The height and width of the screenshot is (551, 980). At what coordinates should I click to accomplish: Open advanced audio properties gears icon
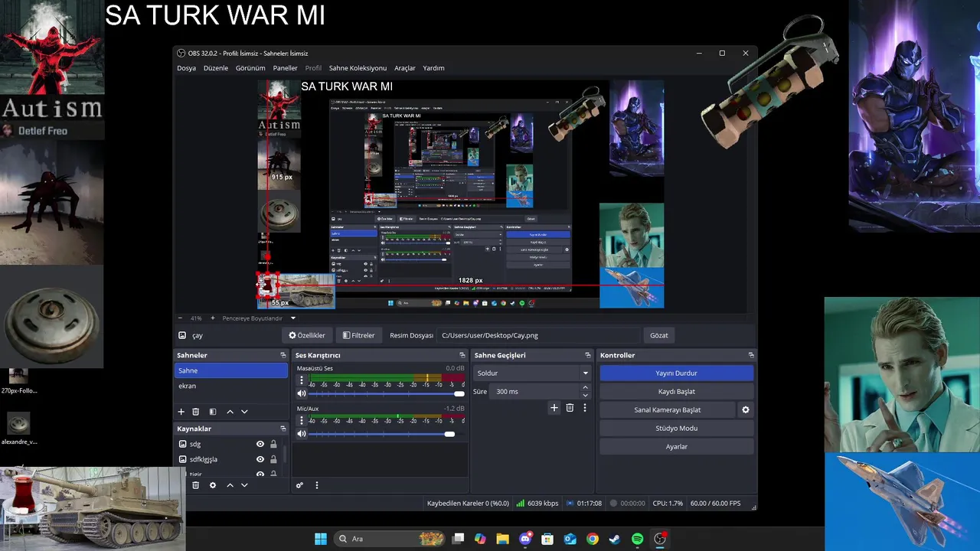click(299, 485)
